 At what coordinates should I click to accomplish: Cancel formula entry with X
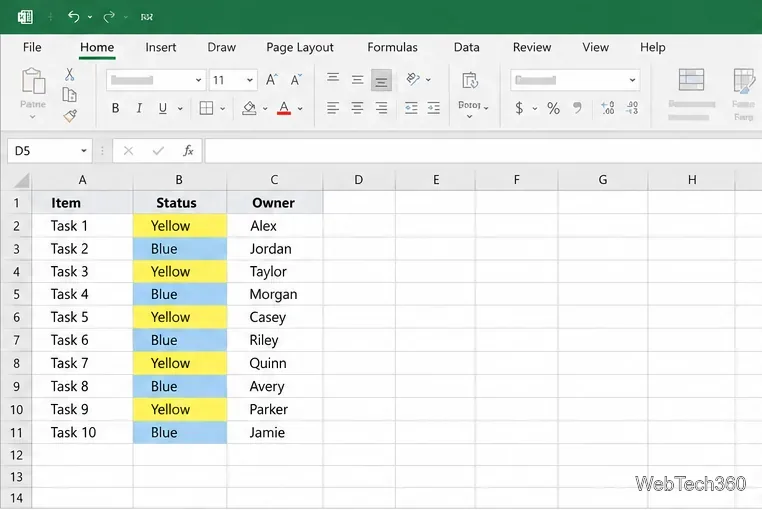[x=128, y=151]
